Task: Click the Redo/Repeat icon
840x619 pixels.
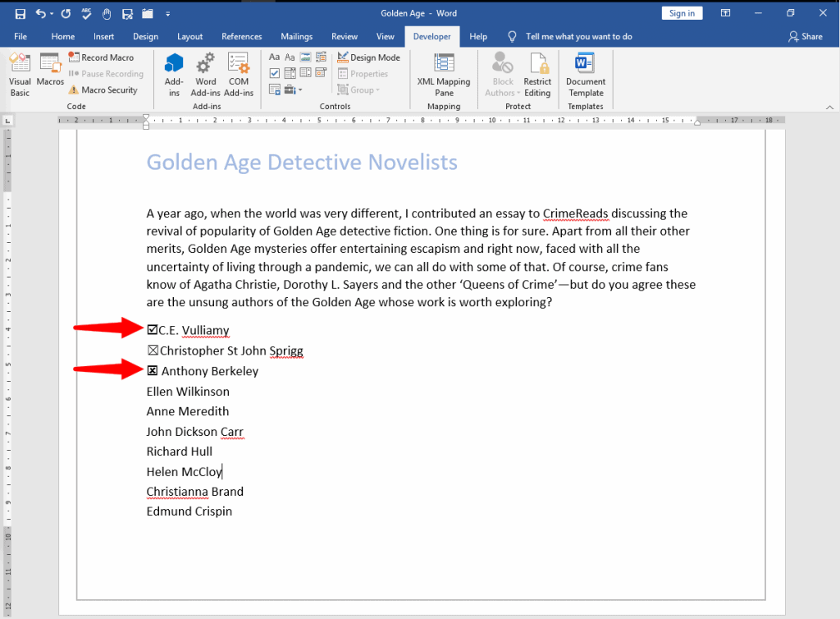Action: (66, 14)
